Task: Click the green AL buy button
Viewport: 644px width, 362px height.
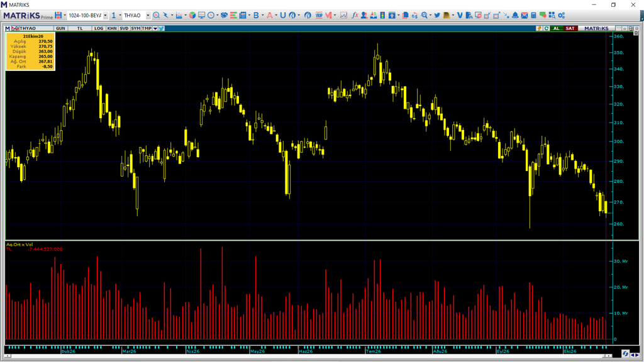Action: (556, 28)
